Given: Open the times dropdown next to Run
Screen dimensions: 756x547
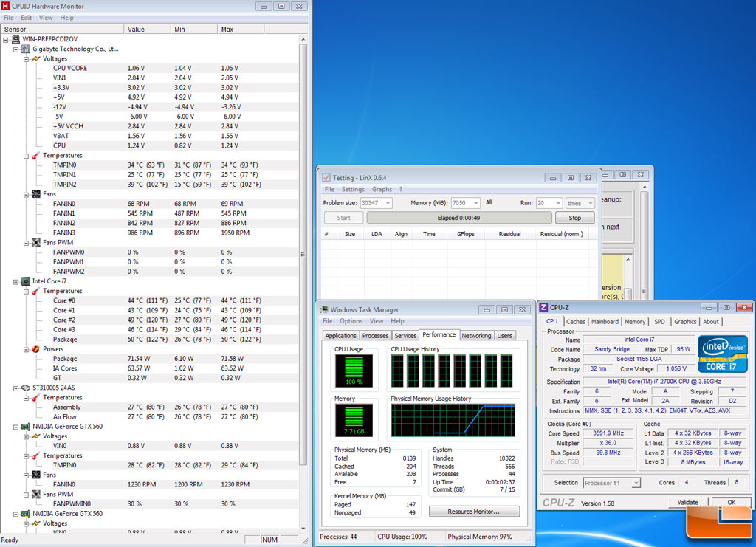Looking at the screenshot, I should click(590, 203).
